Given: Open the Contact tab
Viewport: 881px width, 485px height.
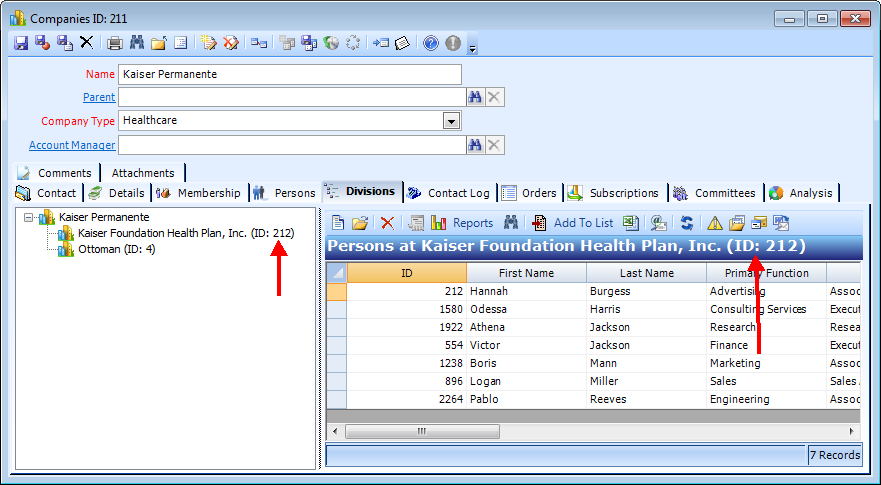Looking at the screenshot, I should click(x=48, y=193).
